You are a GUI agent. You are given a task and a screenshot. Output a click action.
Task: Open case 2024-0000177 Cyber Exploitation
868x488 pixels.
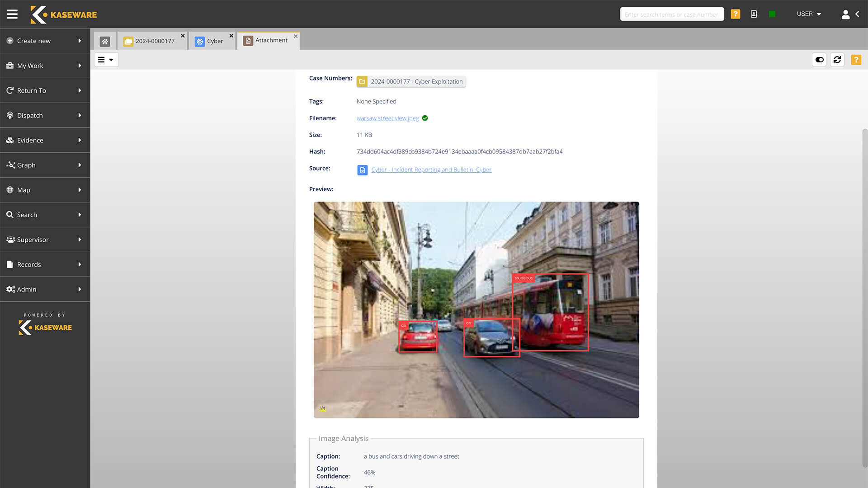[x=411, y=81]
